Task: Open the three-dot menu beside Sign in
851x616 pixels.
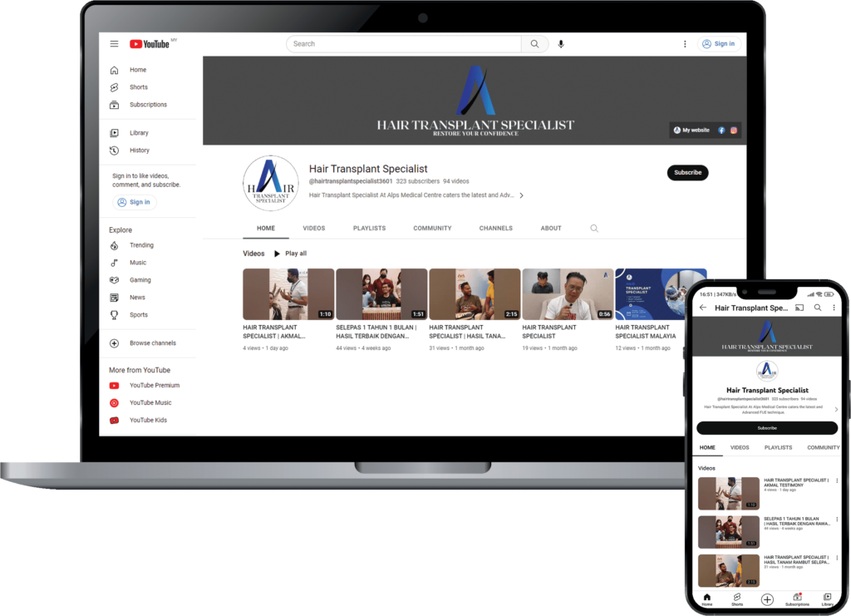Action: [x=685, y=43]
